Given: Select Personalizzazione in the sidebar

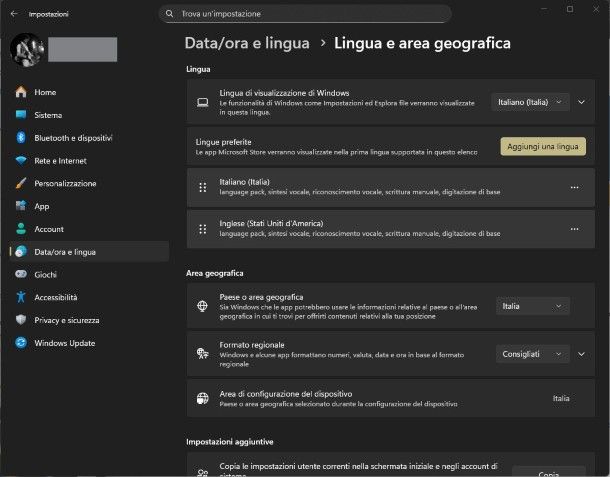Looking at the screenshot, I should pyautogui.click(x=89, y=183).
